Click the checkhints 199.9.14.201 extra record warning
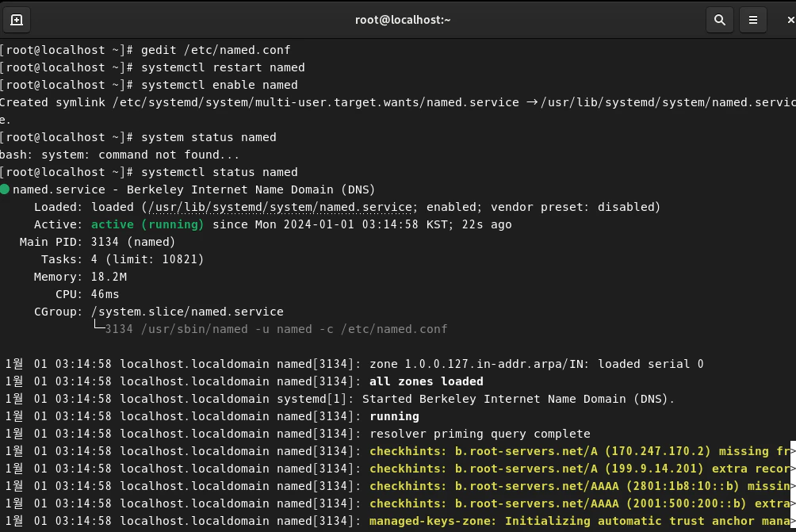Viewport: 796px width, 532px height. pos(580,469)
